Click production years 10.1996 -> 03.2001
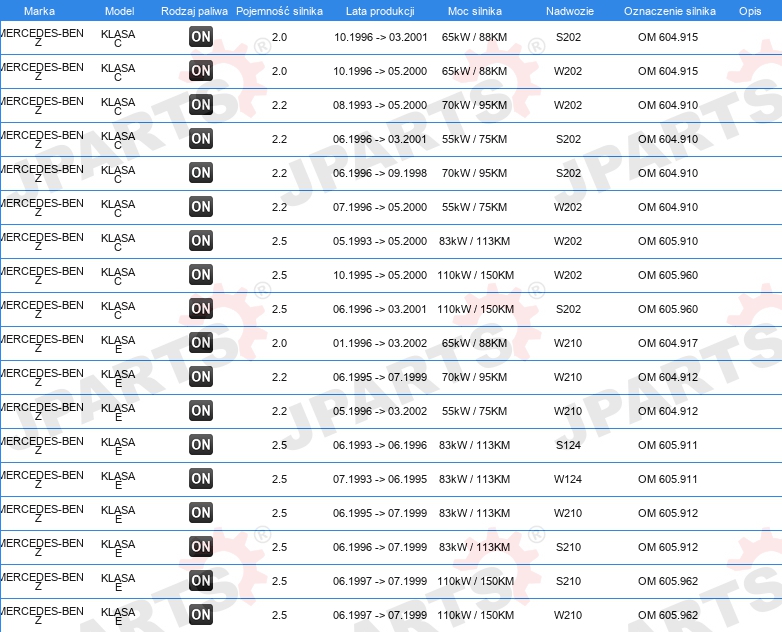Image resolution: width=782 pixels, height=632 pixels. click(x=381, y=37)
